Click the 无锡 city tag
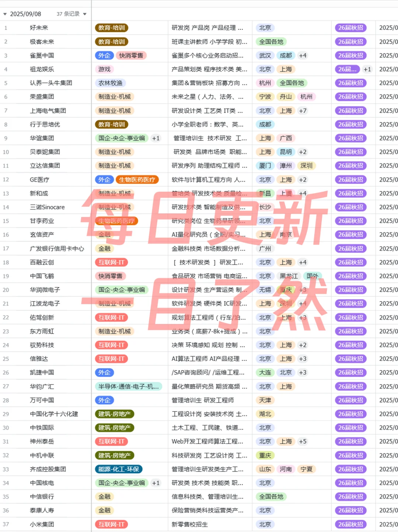 click(x=265, y=290)
